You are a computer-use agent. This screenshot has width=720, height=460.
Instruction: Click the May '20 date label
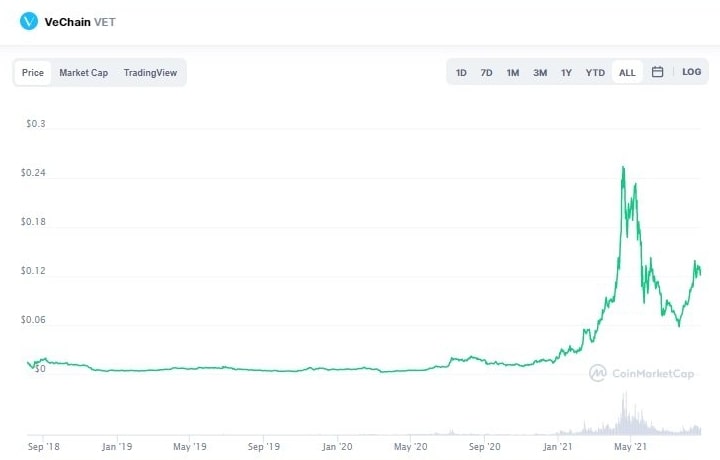411,447
